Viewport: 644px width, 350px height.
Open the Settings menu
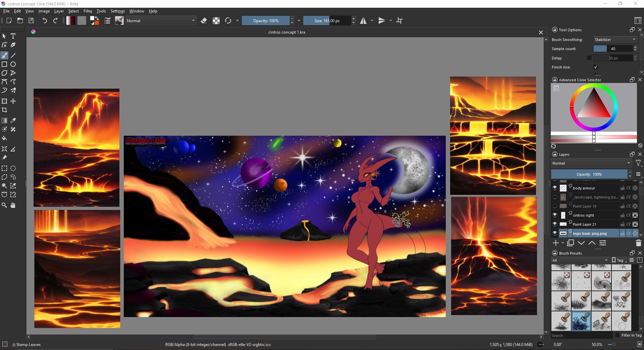[x=117, y=11]
